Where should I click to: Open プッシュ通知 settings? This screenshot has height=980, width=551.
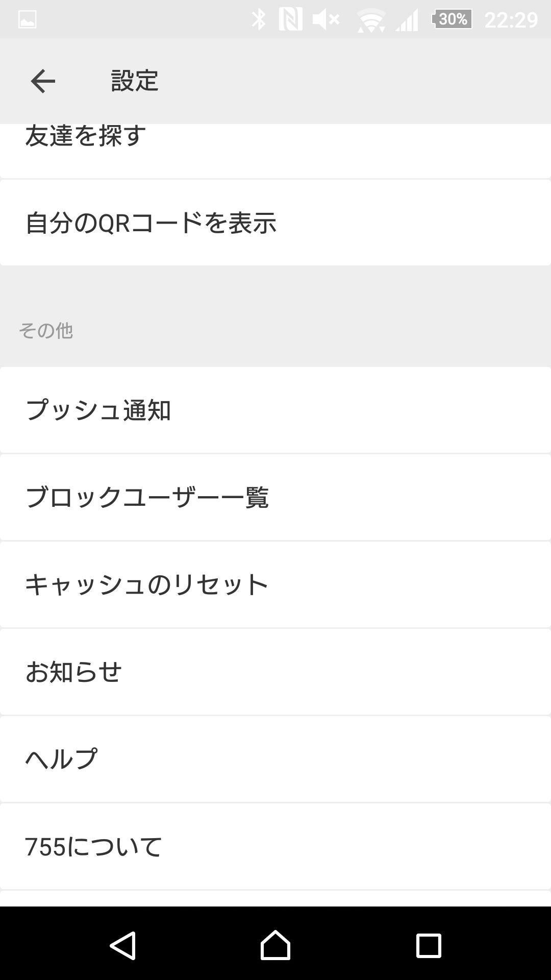coord(275,410)
